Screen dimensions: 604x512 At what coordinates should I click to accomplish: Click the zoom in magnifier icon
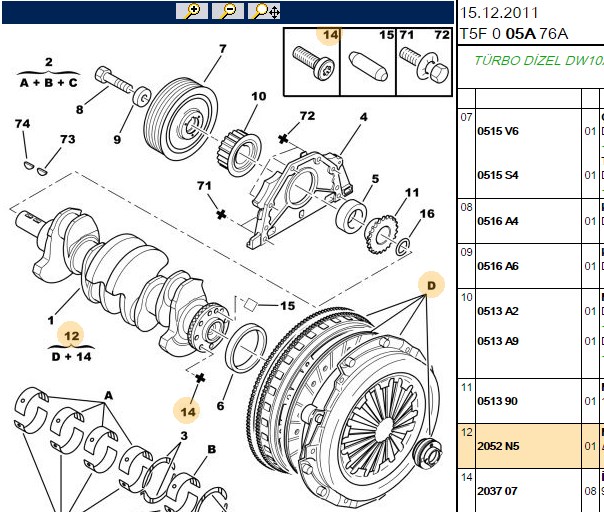click(192, 11)
